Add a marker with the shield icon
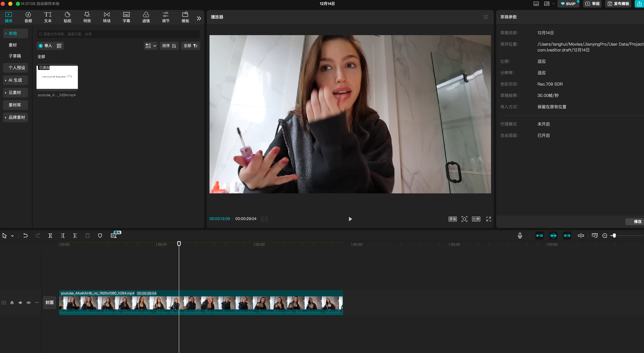The height and width of the screenshot is (353, 644). coord(100,236)
